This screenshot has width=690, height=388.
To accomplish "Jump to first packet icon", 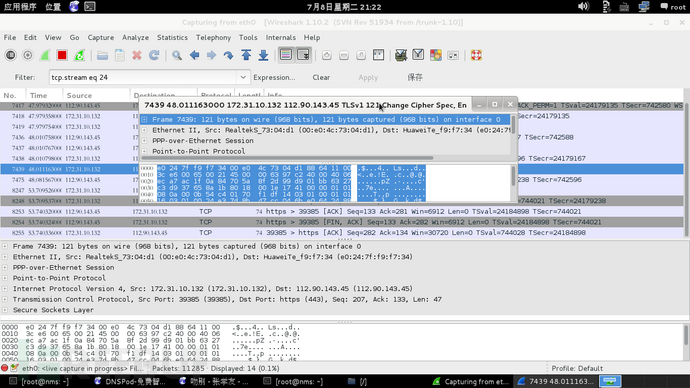I will pos(246,55).
